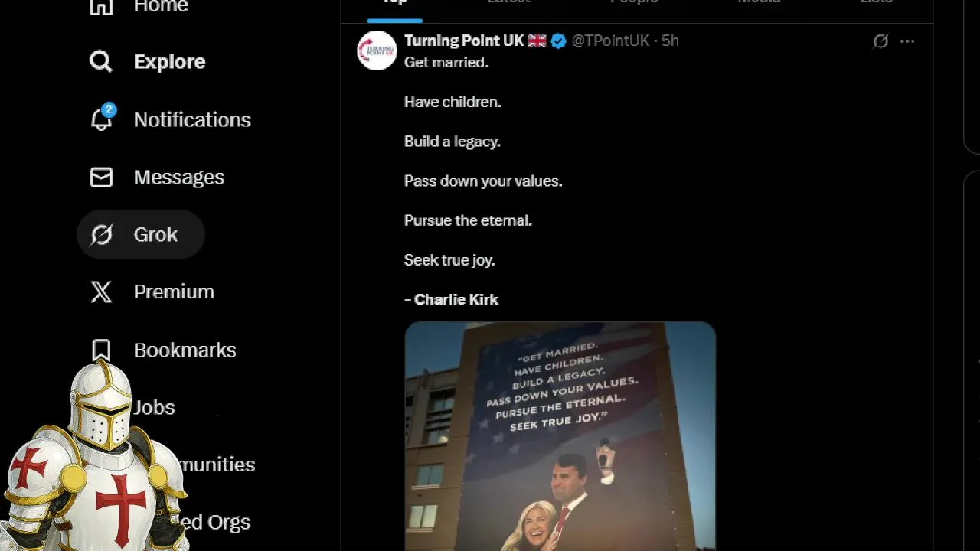Viewport: 980px width, 551px height.
Task: Open the Messages envelope icon
Action: pyautogui.click(x=101, y=178)
